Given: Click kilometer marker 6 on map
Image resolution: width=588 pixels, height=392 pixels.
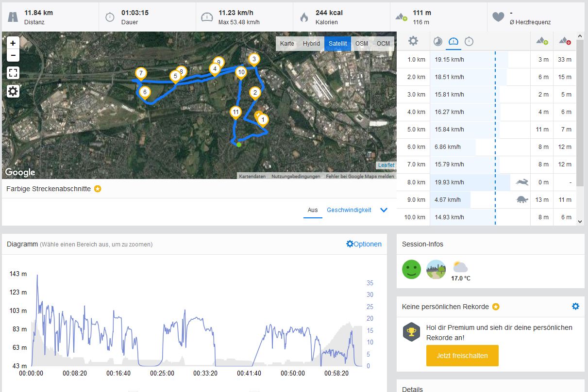Looking at the screenshot, I should point(144,92).
